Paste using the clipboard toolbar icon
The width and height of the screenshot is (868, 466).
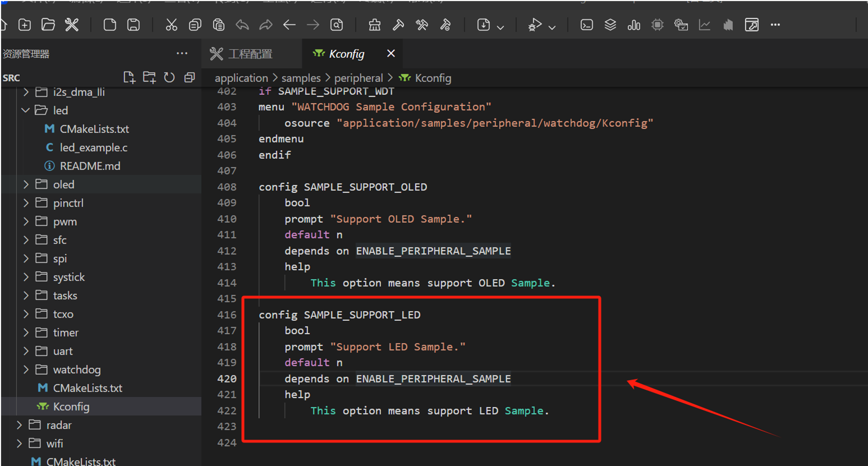(219, 25)
